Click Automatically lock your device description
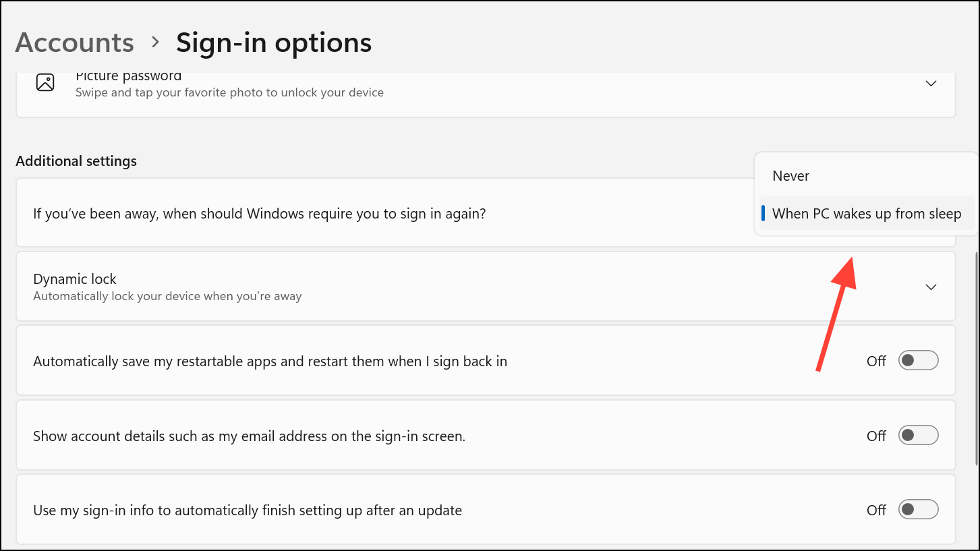 tap(167, 296)
